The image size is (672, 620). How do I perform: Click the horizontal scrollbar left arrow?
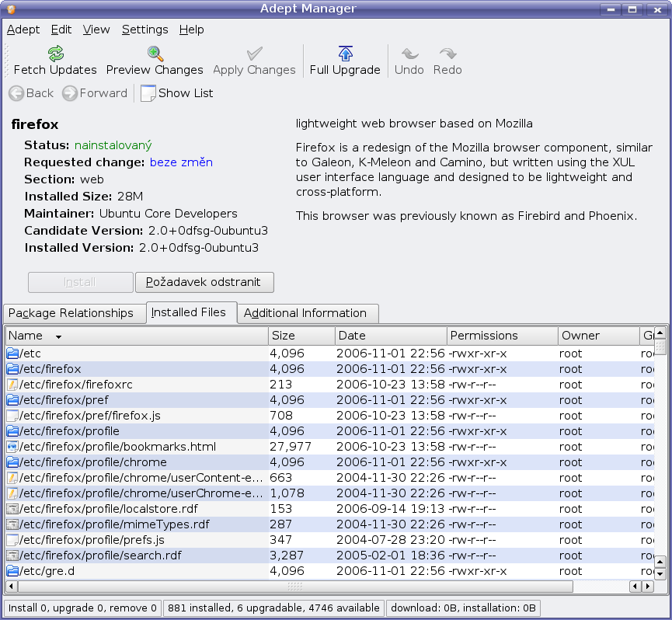tap(12, 586)
